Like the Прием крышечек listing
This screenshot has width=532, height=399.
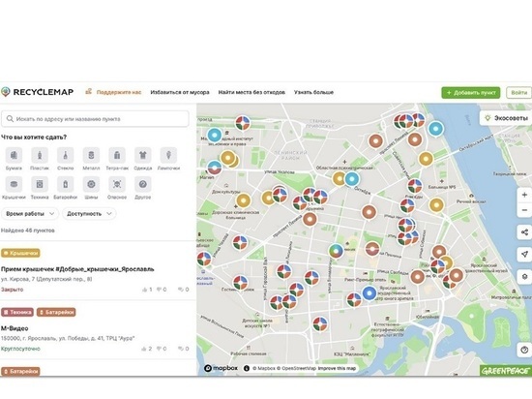click(147, 290)
